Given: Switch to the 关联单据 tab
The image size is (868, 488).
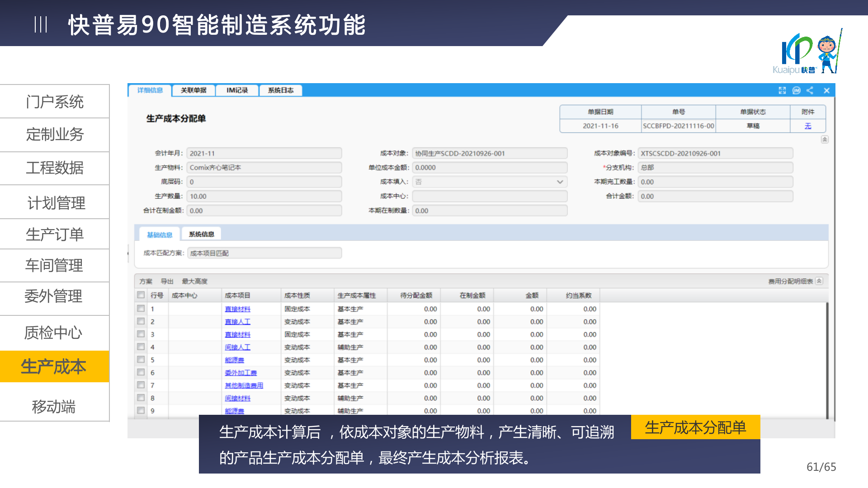Looking at the screenshot, I should click(x=193, y=90).
